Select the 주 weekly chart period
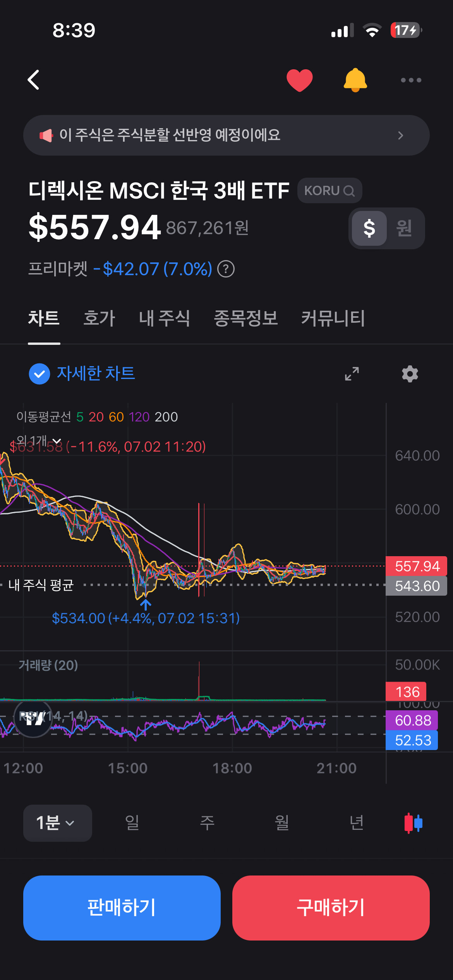The height and width of the screenshot is (980, 453). (x=207, y=823)
